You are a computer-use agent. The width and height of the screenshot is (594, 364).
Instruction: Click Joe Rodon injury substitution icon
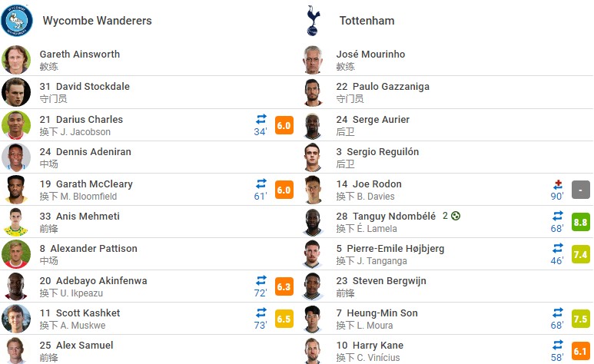point(558,184)
